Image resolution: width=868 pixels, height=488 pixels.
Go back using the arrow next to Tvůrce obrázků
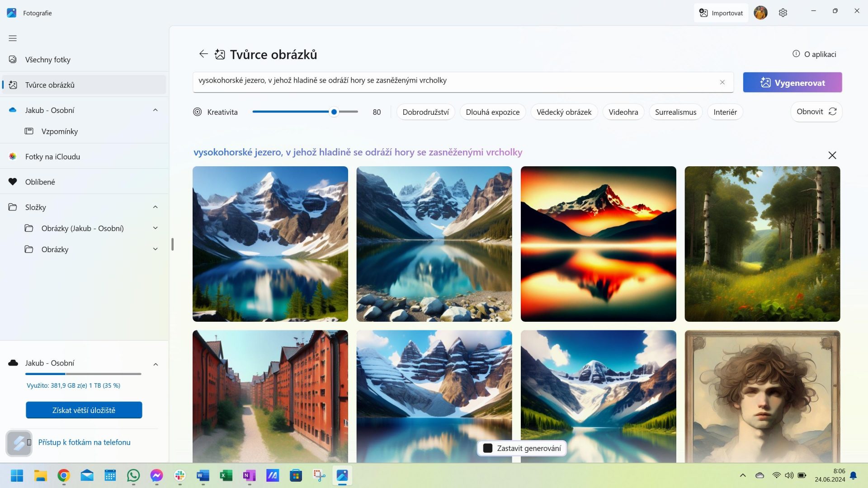[x=203, y=54]
